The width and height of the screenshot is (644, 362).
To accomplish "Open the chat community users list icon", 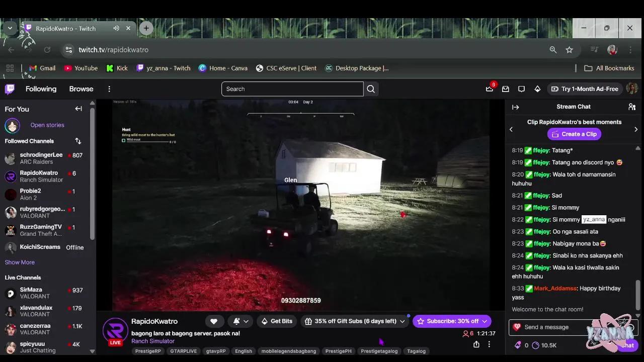I will pyautogui.click(x=632, y=107).
